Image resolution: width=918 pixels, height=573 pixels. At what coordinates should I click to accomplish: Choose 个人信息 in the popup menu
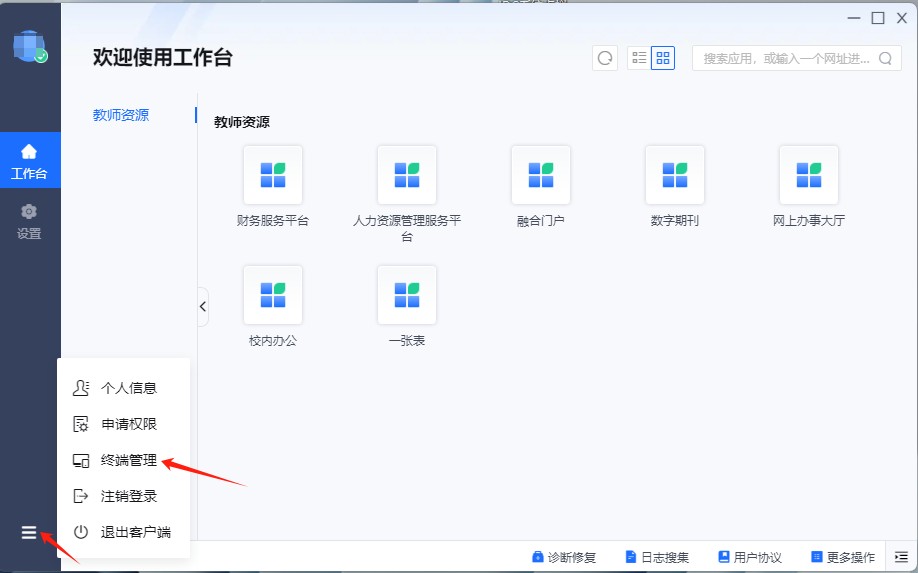pos(128,388)
